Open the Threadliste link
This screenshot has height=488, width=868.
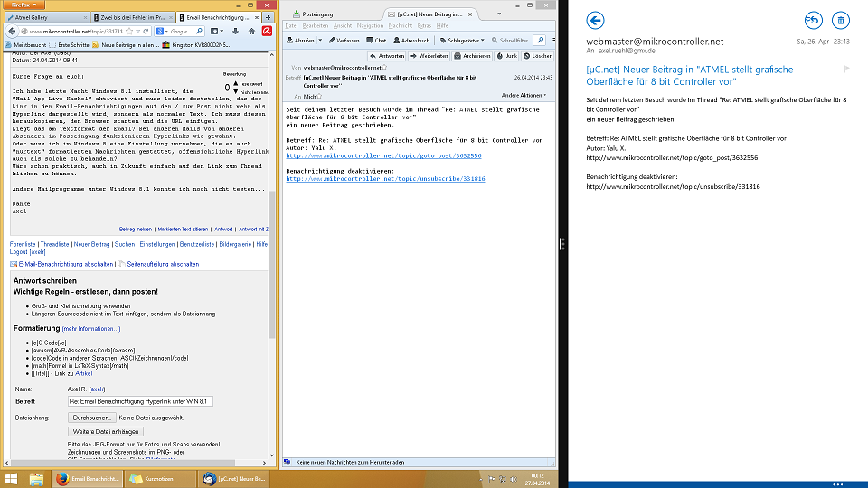pyautogui.click(x=55, y=244)
